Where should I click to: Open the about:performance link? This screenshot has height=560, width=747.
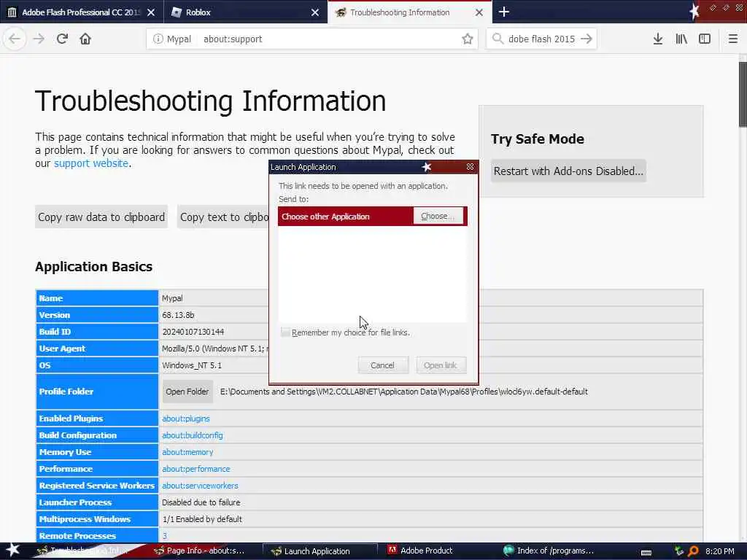pyautogui.click(x=196, y=469)
